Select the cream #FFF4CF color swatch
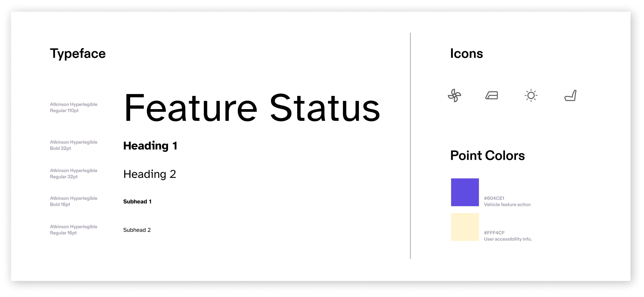Viewport: 644px width, 297px height. click(465, 227)
